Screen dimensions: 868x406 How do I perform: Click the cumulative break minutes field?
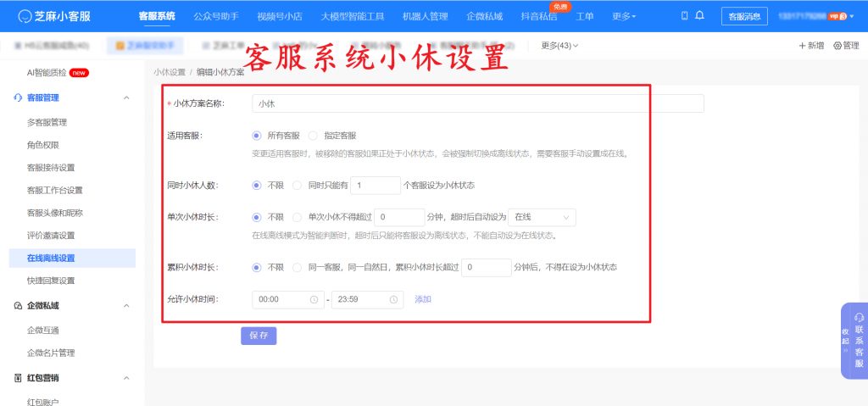(x=487, y=267)
